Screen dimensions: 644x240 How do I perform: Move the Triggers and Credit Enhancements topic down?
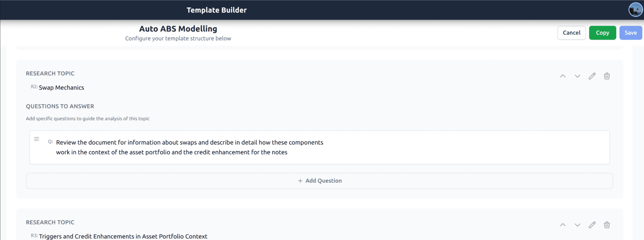[577, 225]
